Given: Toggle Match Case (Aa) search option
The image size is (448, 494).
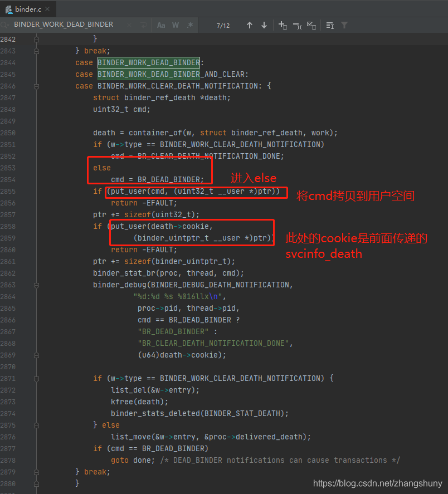Looking at the screenshot, I should point(161,25).
